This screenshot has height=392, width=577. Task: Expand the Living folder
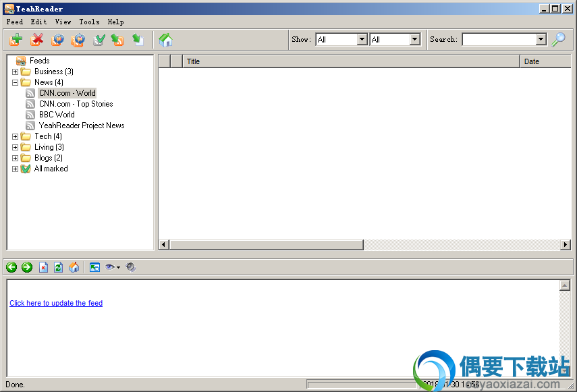point(15,147)
